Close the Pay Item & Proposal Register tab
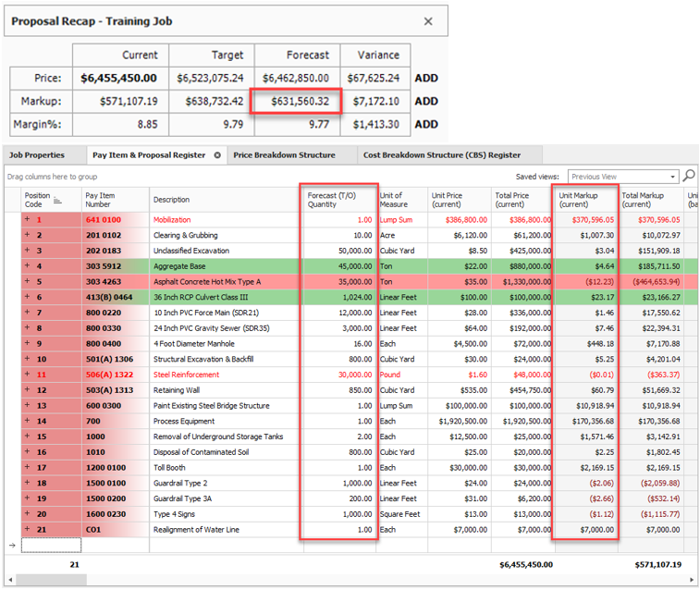The width and height of the screenshot is (700, 590). tap(217, 155)
